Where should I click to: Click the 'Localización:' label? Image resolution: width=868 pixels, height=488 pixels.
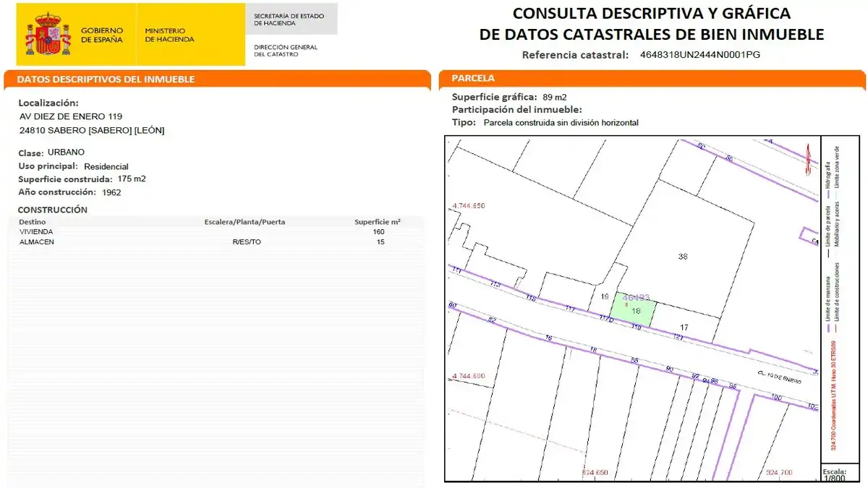coord(48,103)
